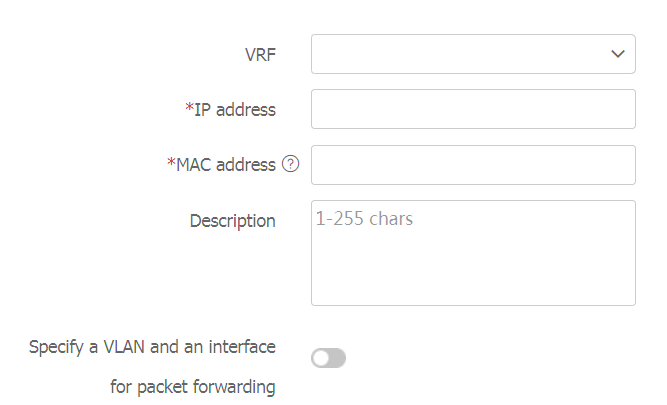The image size is (667, 405).
Task: Open the VRF combo box
Action: [x=473, y=54]
